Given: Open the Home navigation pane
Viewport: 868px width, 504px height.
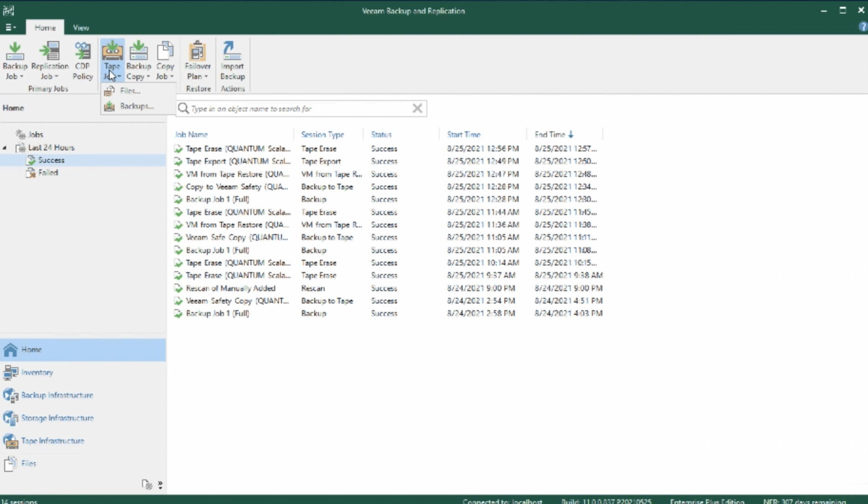Looking at the screenshot, I should [83, 350].
